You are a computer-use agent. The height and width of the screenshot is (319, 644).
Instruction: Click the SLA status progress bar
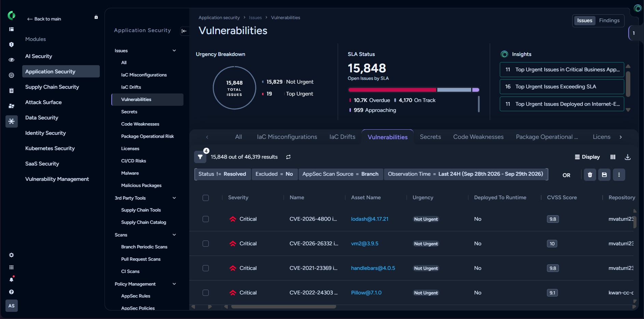tap(414, 90)
